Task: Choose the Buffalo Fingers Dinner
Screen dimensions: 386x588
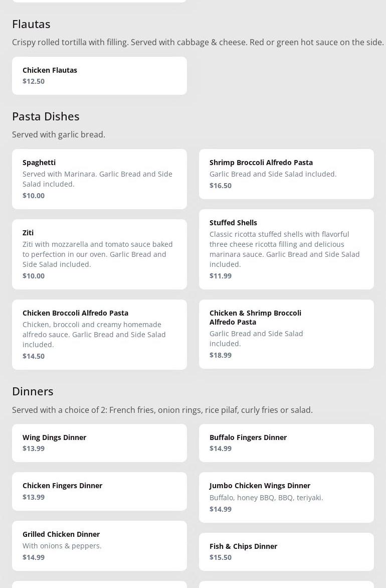Action: pyautogui.click(x=286, y=443)
